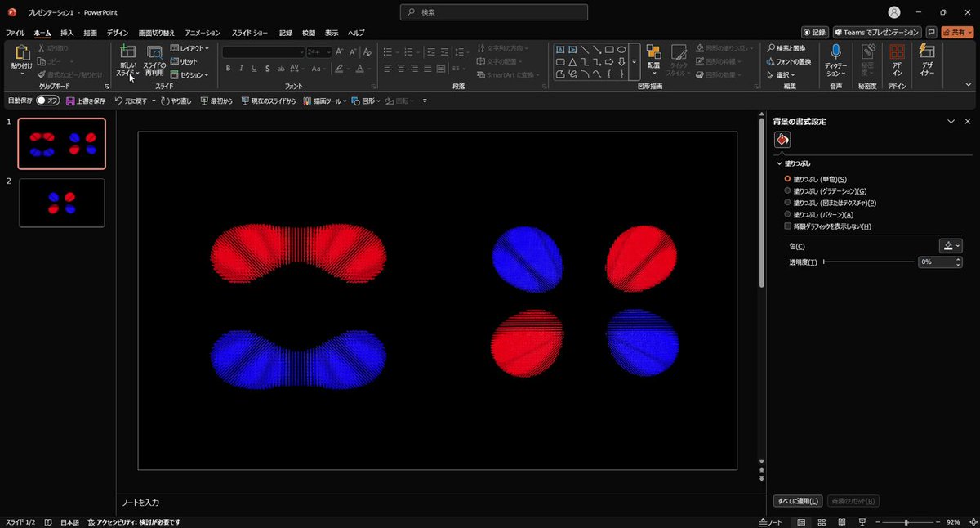This screenshot has height=528, width=980.
Task: Open the fill Color (色) dropdown
Action: tap(951, 245)
